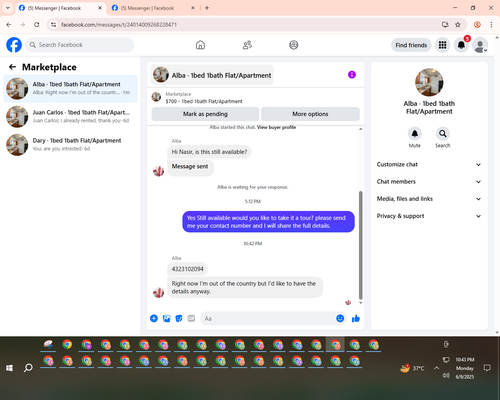Open the Windows notification center icon

click(x=487, y=368)
